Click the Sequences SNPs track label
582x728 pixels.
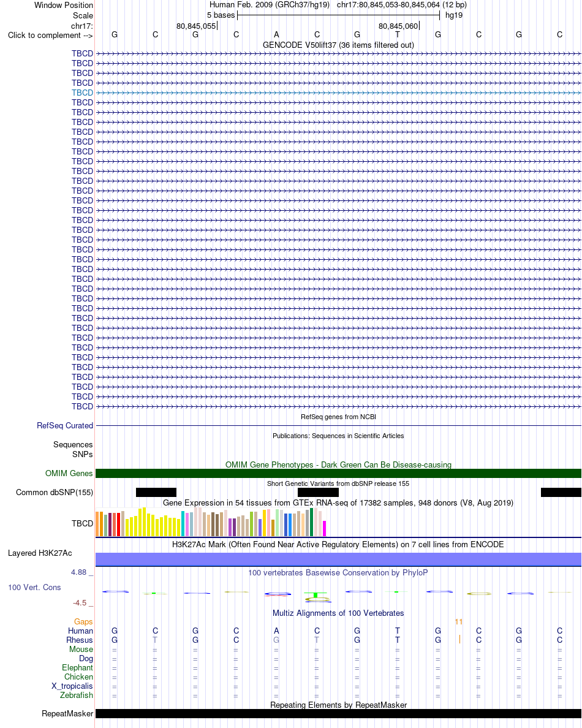[x=73, y=449]
